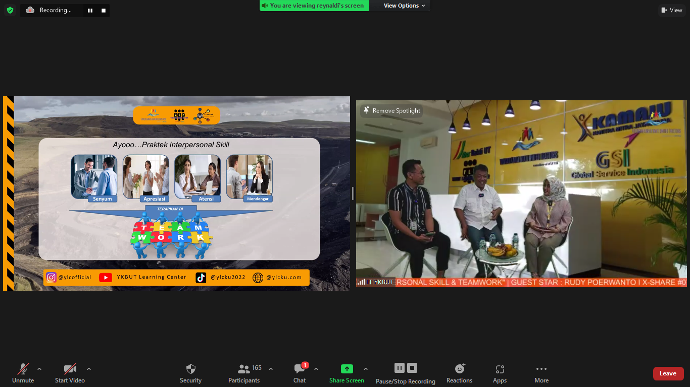
Task: Expand audio options arrow next to Unmute
Action: click(39, 369)
